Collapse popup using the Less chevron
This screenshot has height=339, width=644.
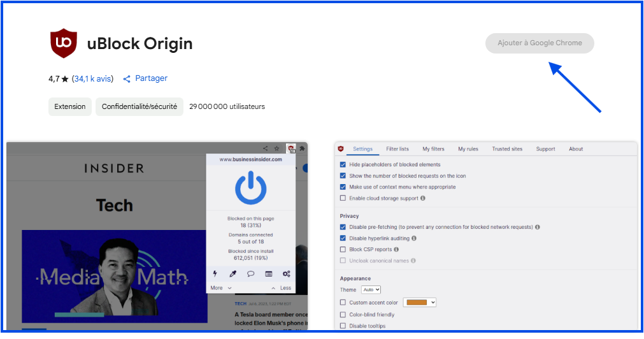281,288
